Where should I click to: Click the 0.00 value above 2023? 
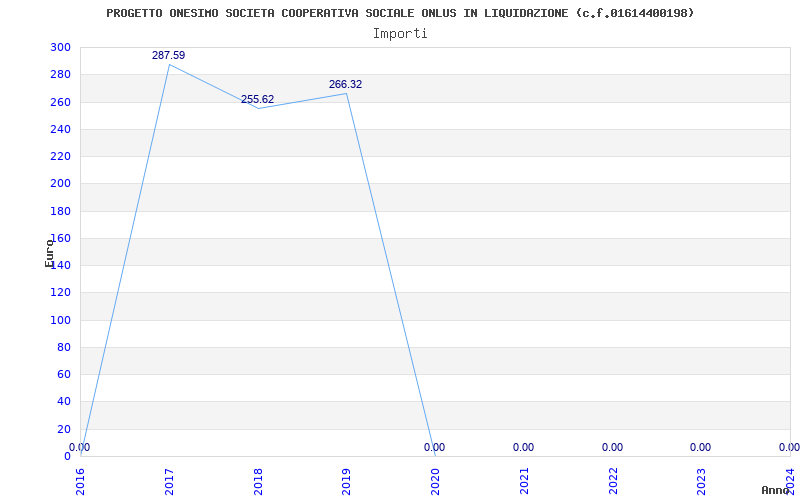click(700, 447)
